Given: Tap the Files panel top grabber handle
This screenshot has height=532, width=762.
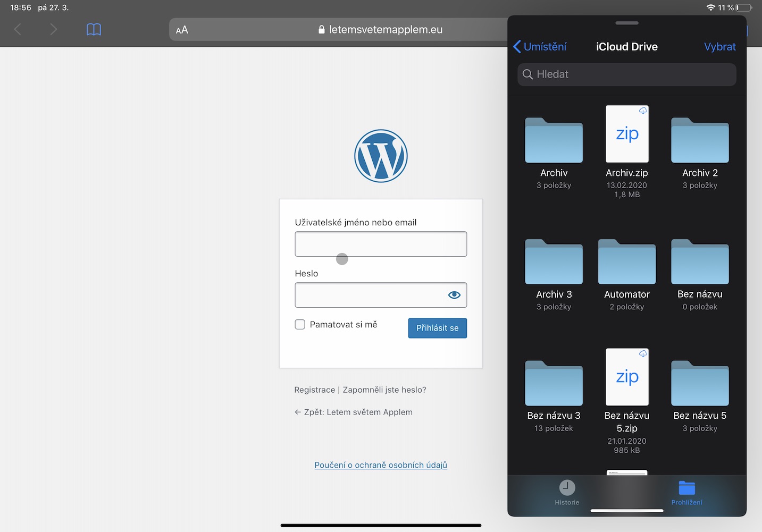Looking at the screenshot, I should (x=627, y=23).
